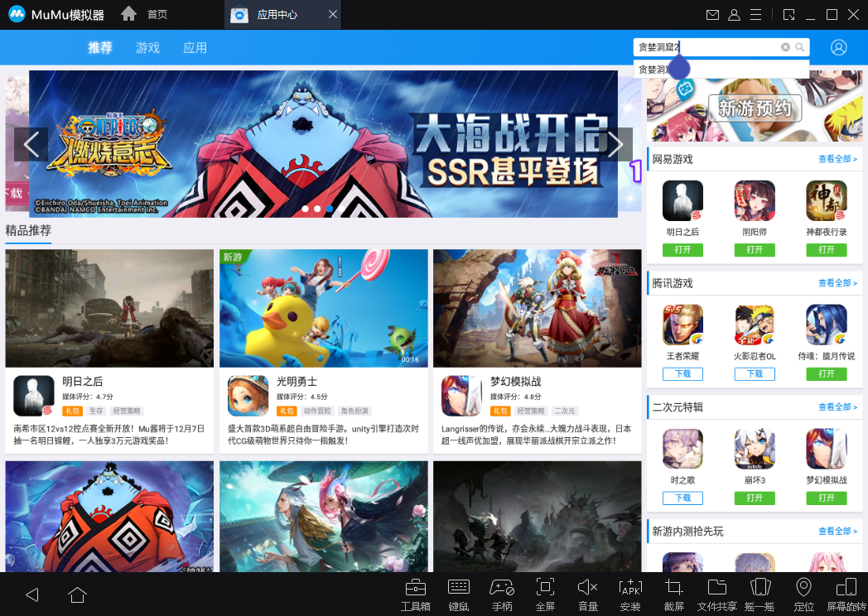This screenshot has width=868, height=616.
Task: View all 网易游戏 via 查看全部
Action: tap(837, 160)
